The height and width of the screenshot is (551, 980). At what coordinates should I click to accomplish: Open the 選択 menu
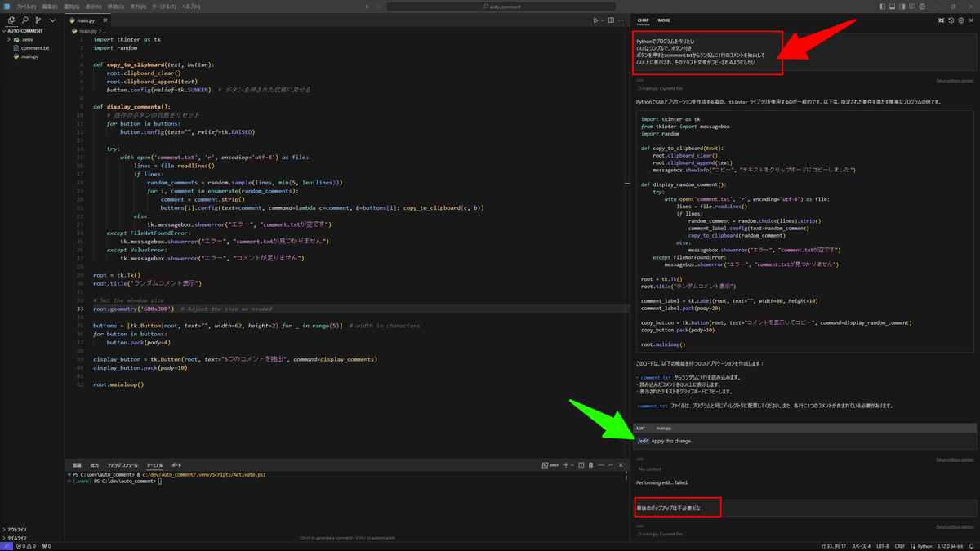pyautogui.click(x=70, y=7)
